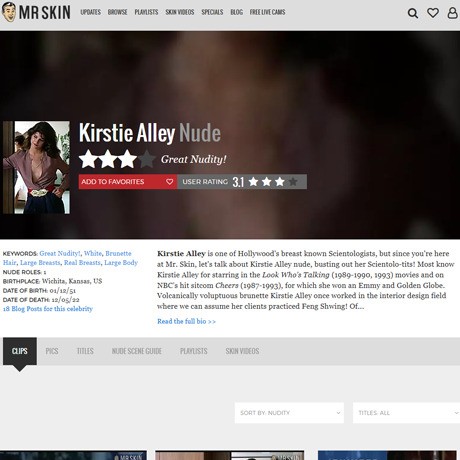Open Read the full bio link
This screenshot has height=460, width=460.
coord(186,321)
